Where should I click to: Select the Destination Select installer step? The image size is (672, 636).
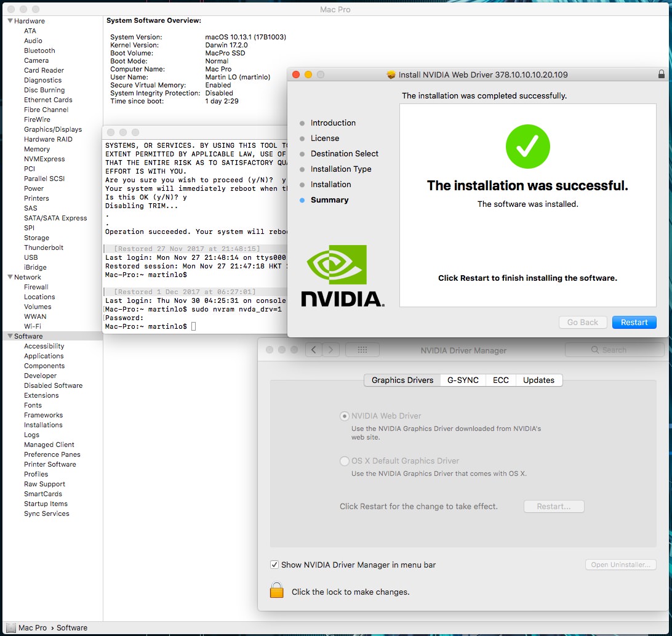pos(345,153)
